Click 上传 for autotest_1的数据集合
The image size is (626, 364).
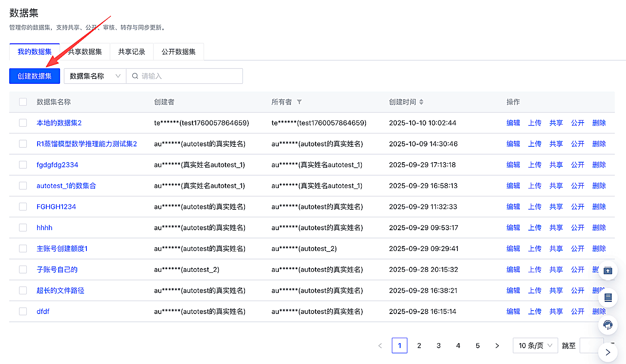click(x=535, y=186)
